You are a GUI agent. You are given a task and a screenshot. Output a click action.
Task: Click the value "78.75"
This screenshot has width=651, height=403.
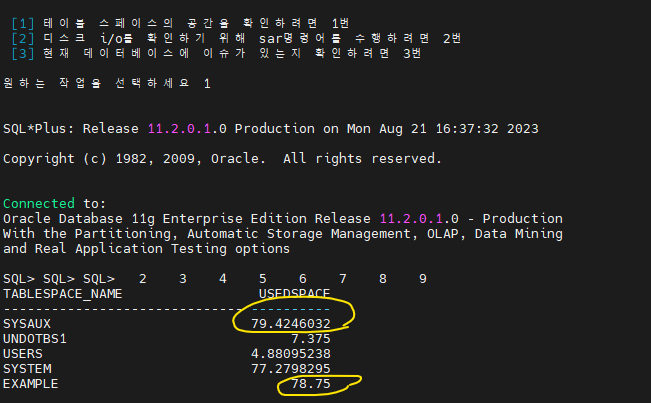pyautogui.click(x=311, y=384)
